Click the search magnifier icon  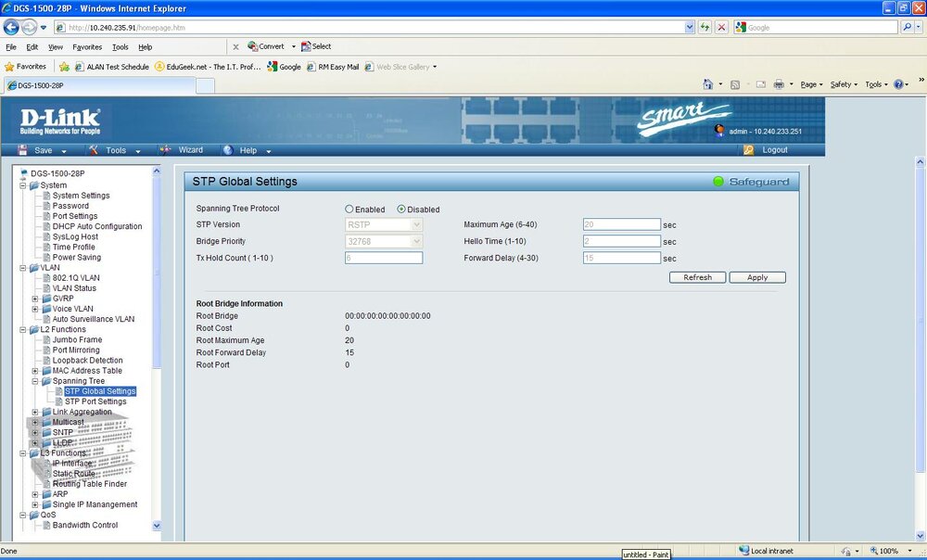tap(908, 27)
